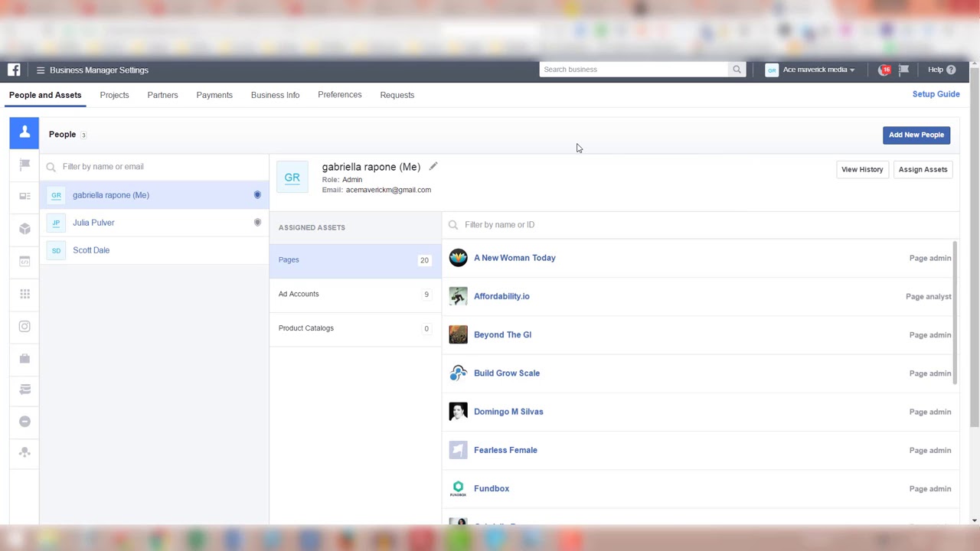The image size is (980, 551).
Task: Open the Instagram Accounts icon in sidebar
Action: [x=24, y=326]
